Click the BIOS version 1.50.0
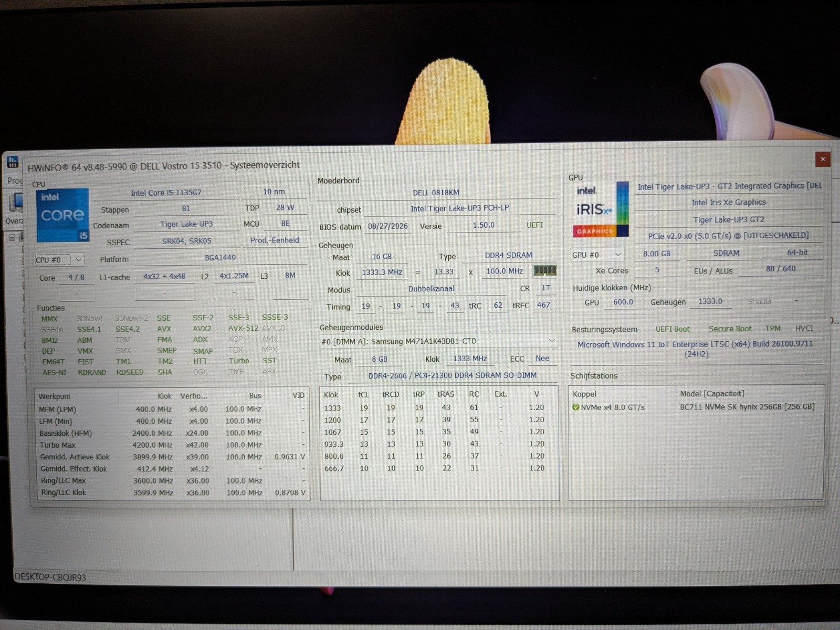 tap(484, 225)
